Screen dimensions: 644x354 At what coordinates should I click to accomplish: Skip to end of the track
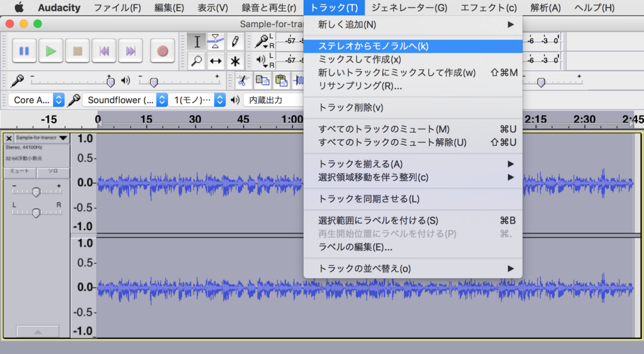point(131,51)
